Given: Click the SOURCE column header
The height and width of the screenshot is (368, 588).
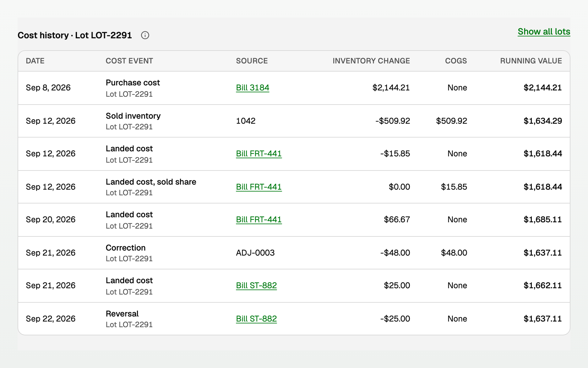Looking at the screenshot, I should click(x=252, y=61).
